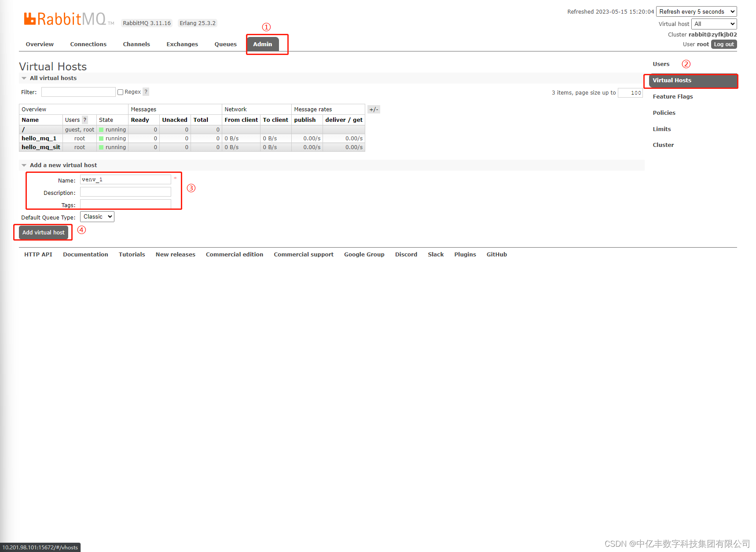Open the Commercial edition footer link
Screen dimensions: 756x552
point(235,255)
